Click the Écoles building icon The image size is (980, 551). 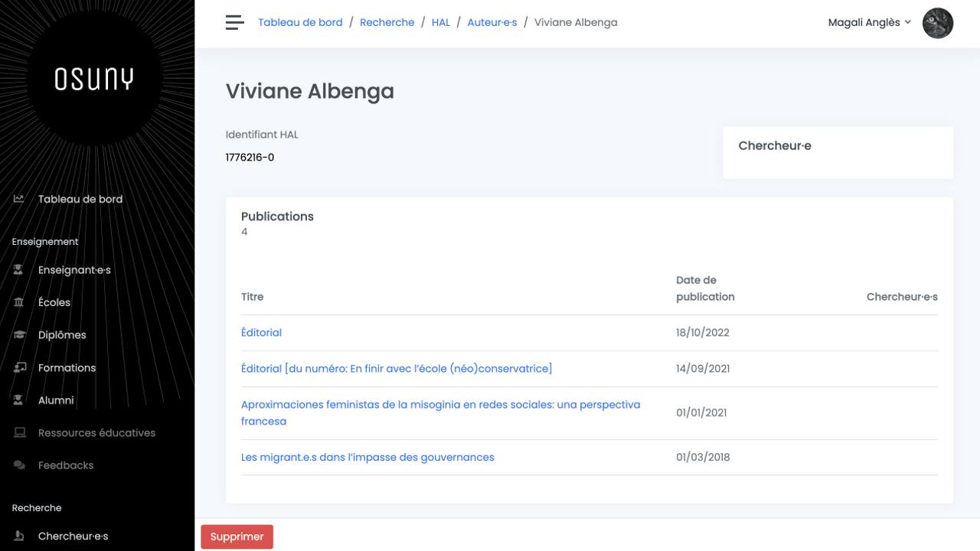[x=19, y=302]
